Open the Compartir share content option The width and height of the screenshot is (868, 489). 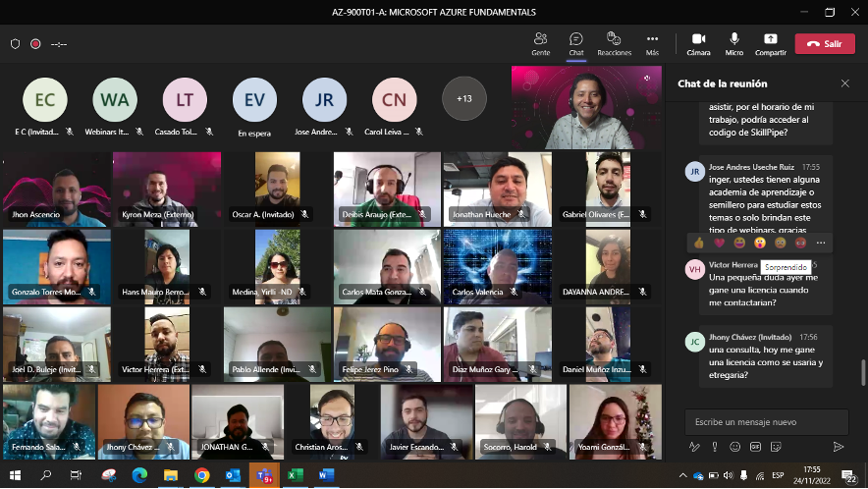pyautogui.click(x=771, y=44)
